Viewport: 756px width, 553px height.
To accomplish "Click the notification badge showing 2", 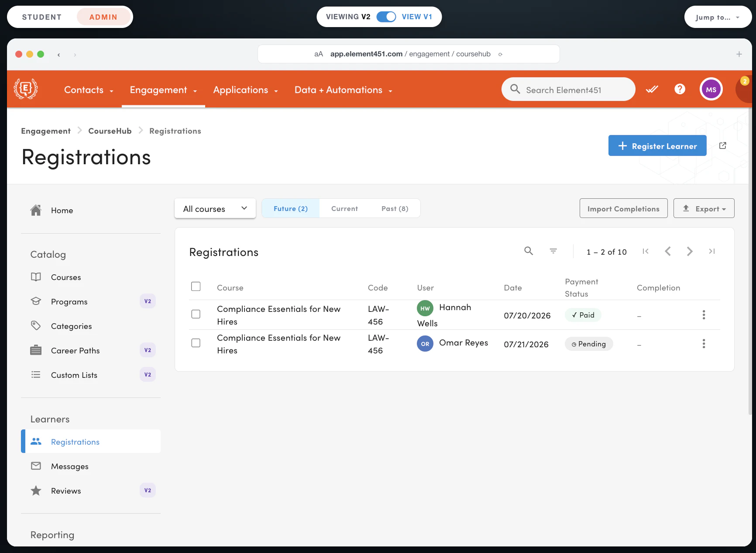I will [x=745, y=81].
